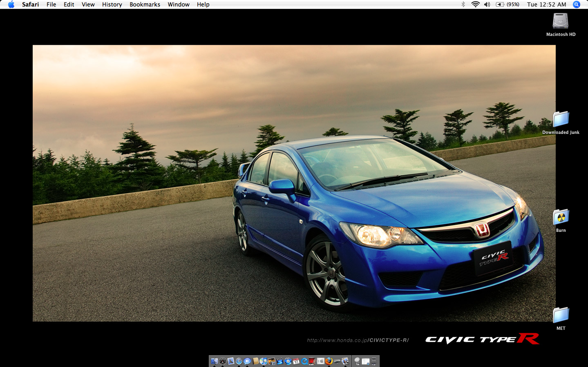This screenshot has height=367, width=588.
Task: Open iCal calendar icon in Dock
Action: pos(296,361)
